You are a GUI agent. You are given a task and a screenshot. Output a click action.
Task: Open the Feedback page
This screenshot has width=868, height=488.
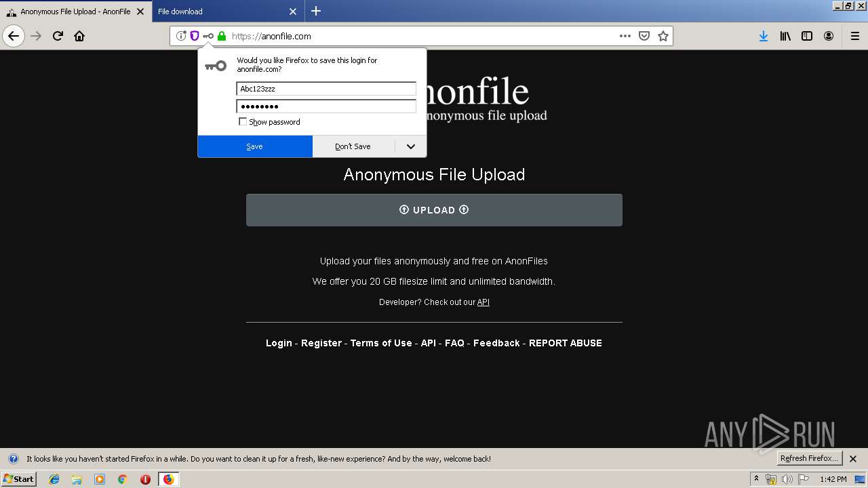[x=496, y=343]
